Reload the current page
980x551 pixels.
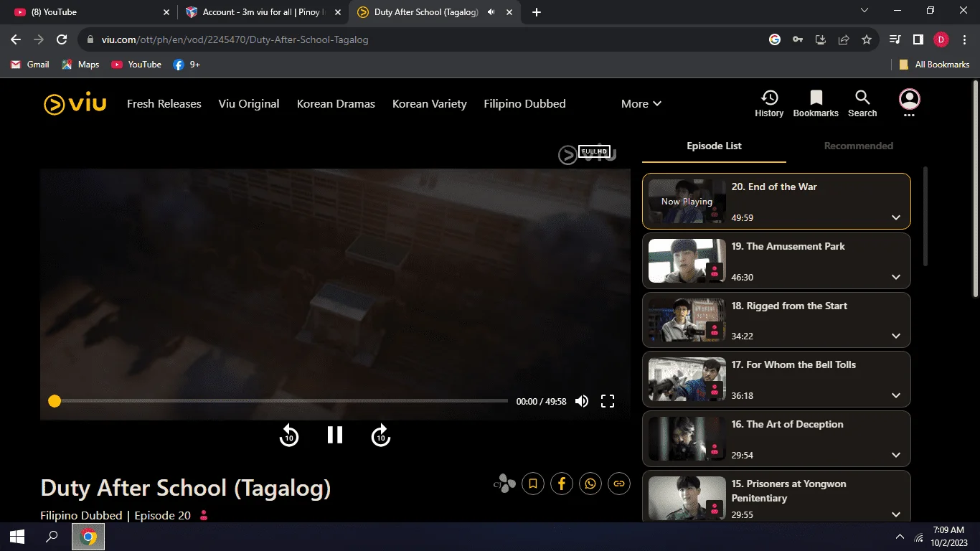(x=62, y=39)
